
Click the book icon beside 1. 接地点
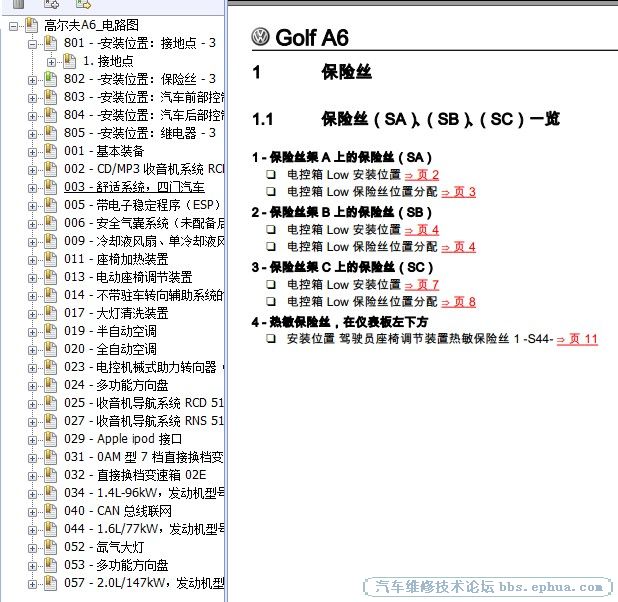click(x=69, y=61)
